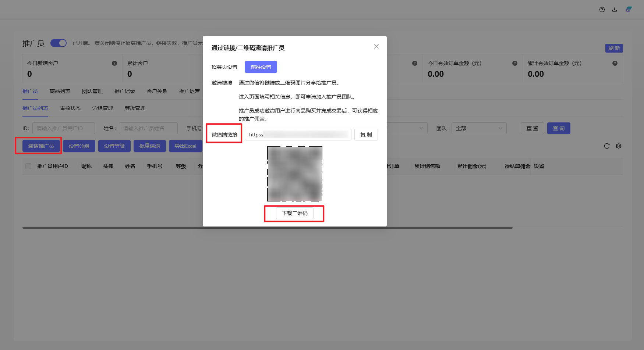This screenshot has width=644, height=350.
Task: Click the help question mark icon in top bar
Action: coord(602,10)
